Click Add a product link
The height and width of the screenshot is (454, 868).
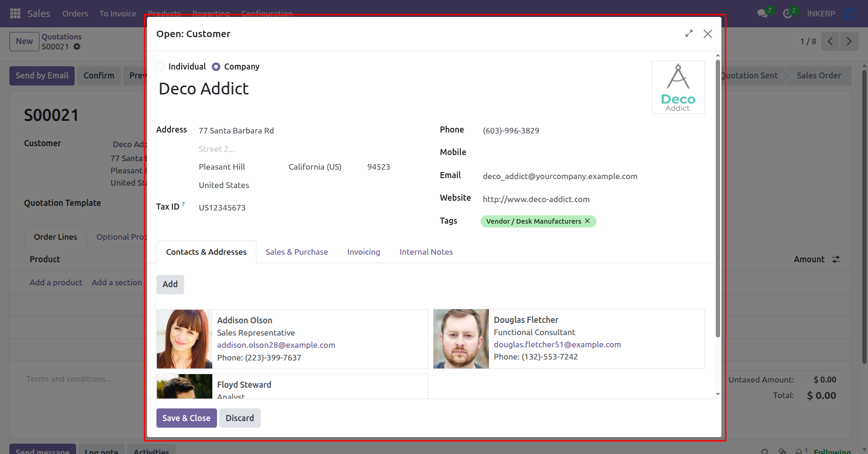(x=56, y=282)
